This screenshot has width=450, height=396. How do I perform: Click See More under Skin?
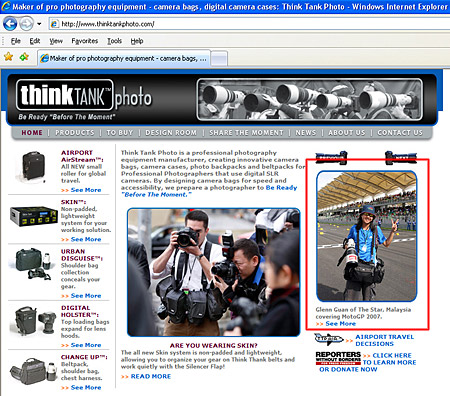tap(86, 239)
